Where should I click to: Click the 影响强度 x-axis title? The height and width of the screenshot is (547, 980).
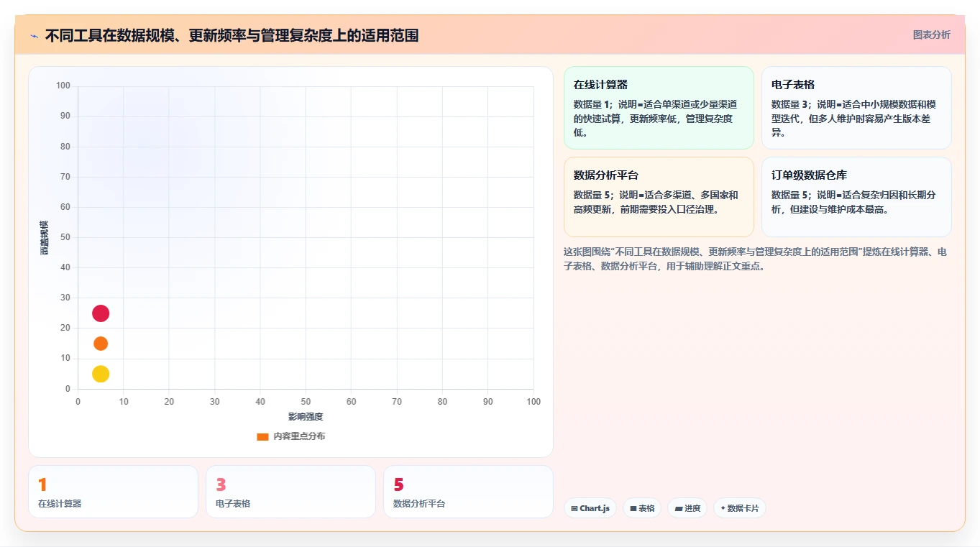pyautogui.click(x=306, y=417)
